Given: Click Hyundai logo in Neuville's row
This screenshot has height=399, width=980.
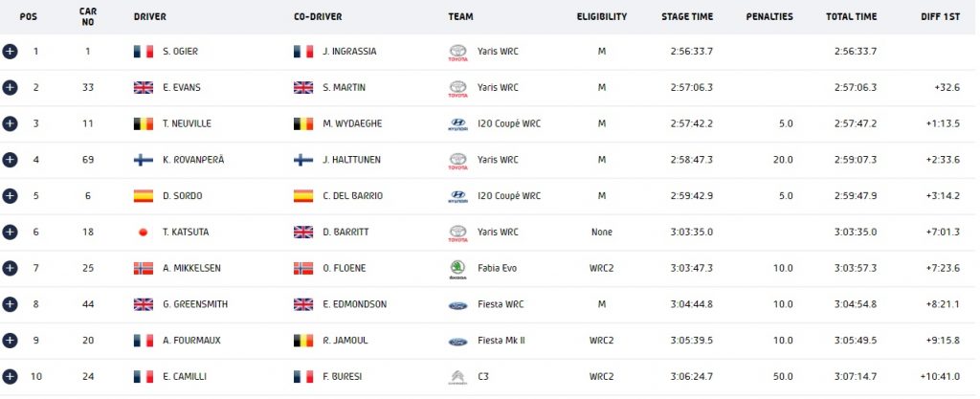Looking at the screenshot, I should (x=458, y=124).
